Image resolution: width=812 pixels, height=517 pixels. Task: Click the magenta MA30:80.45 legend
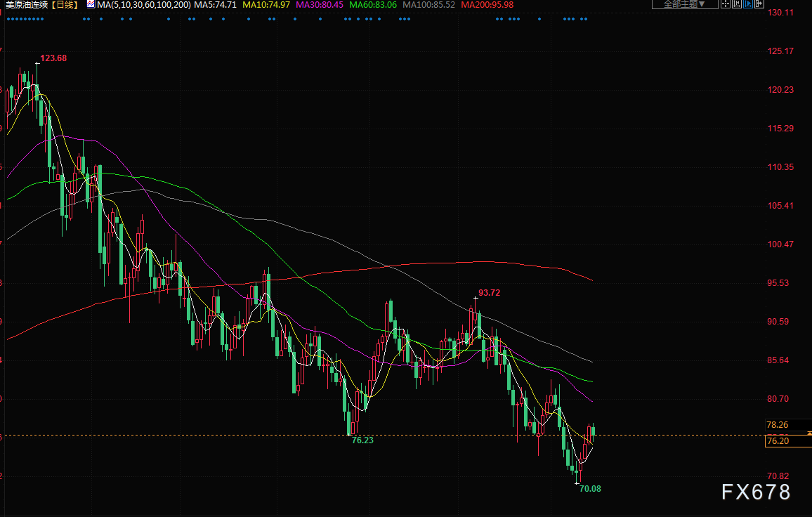(320, 4)
